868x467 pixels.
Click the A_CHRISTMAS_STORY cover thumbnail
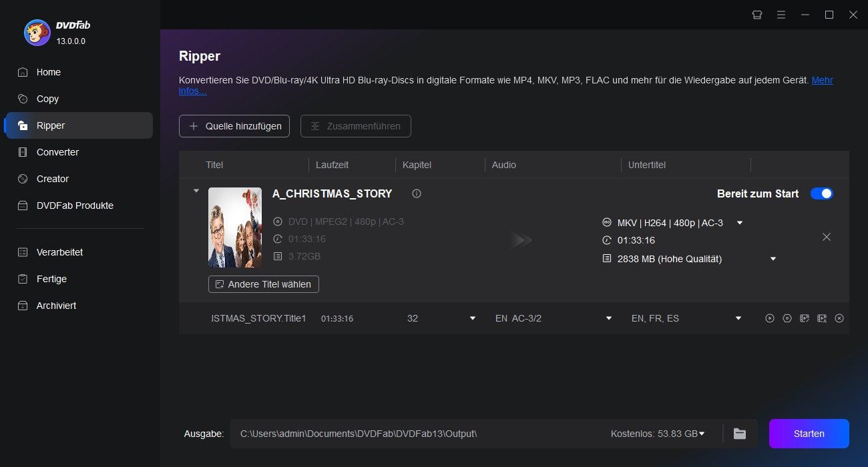point(235,227)
